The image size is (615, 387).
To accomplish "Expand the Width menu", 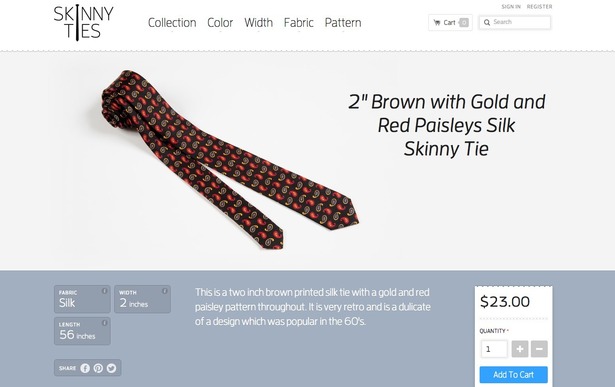I will (258, 23).
